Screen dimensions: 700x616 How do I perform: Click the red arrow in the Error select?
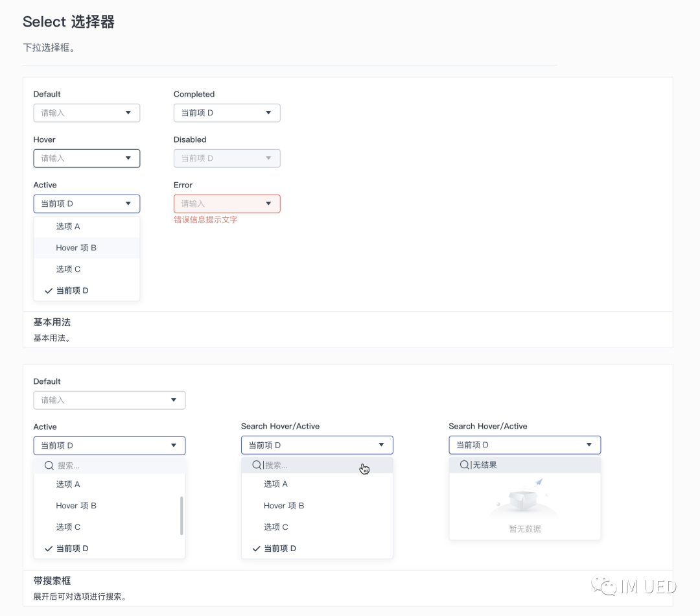tap(269, 204)
